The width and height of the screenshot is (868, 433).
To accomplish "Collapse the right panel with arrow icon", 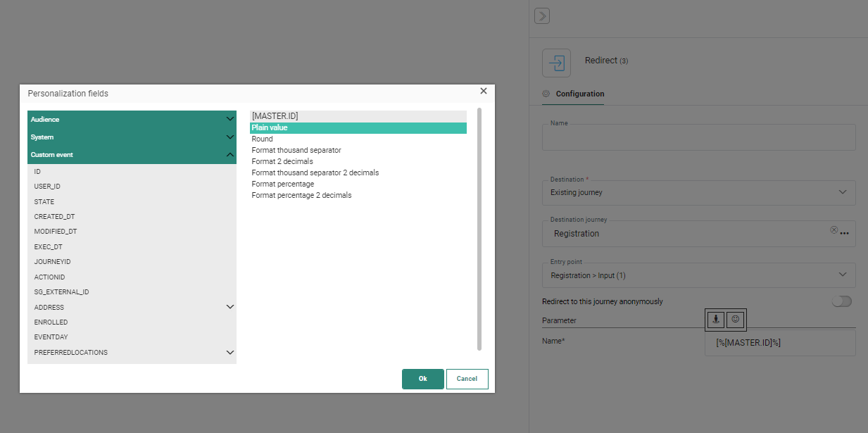I will point(541,16).
